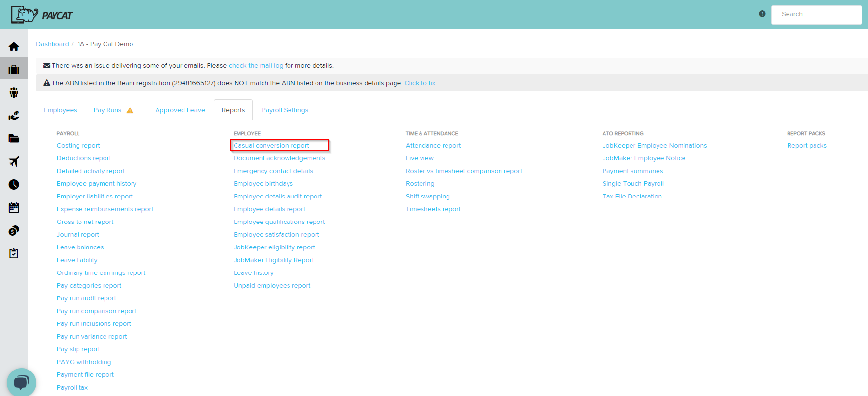Click the help question mark icon

coord(762,14)
